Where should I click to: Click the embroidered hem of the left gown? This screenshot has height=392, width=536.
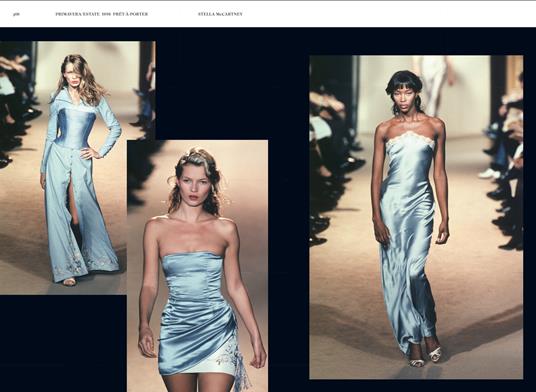click(86, 264)
